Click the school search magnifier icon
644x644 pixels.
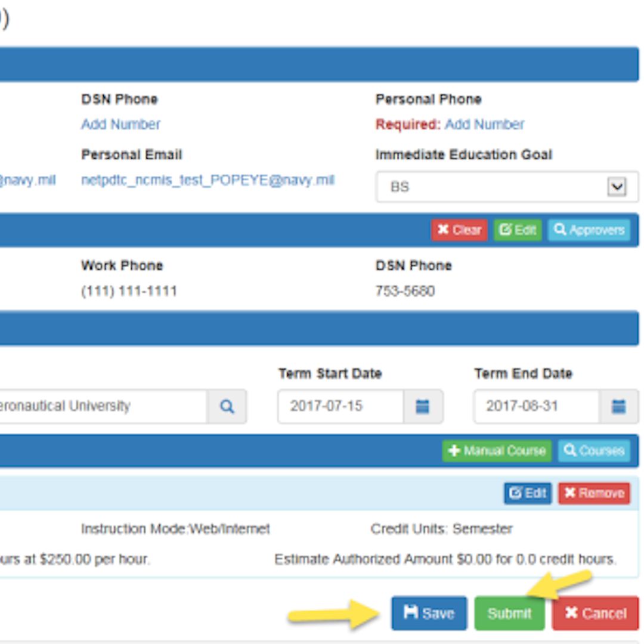coord(227,407)
